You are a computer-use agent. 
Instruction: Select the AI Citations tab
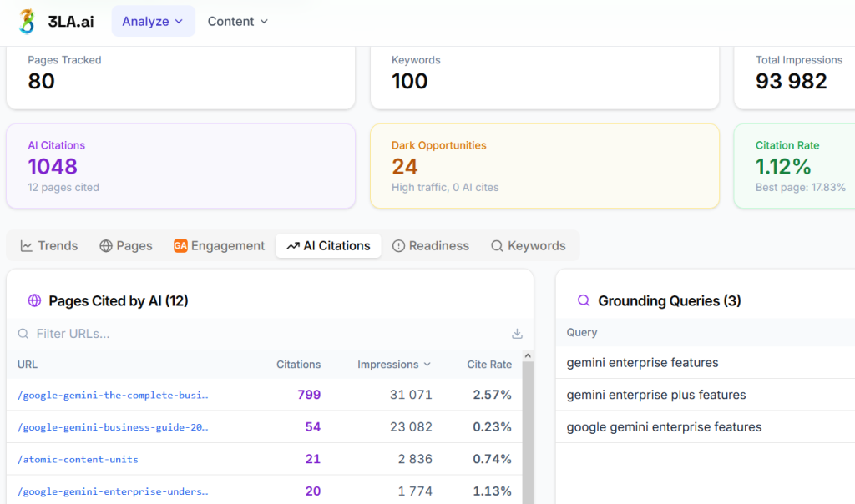pyautogui.click(x=328, y=245)
